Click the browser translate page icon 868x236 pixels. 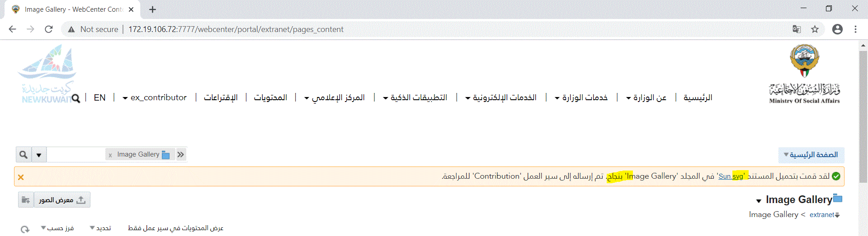click(x=797, y=29)
